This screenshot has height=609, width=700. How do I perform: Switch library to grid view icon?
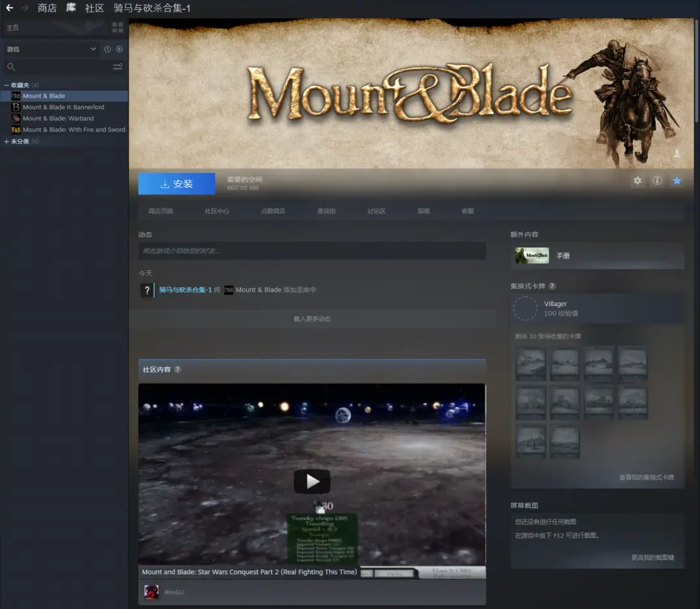click(x=117, y=28)
